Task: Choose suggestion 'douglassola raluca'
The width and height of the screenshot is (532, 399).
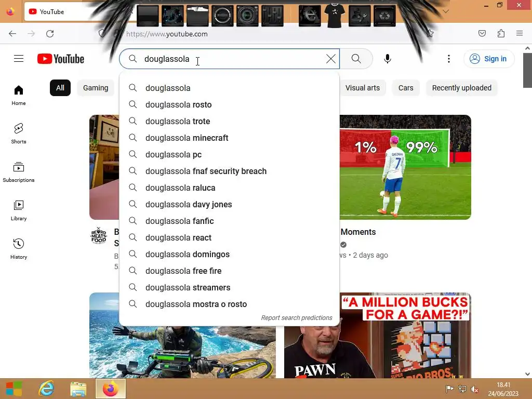Action: (229, 188)
